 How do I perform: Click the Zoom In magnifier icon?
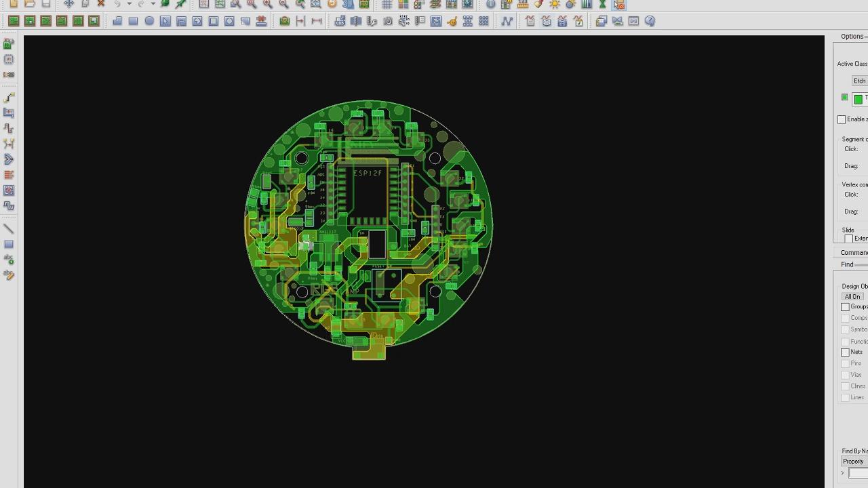click(267, 3)
